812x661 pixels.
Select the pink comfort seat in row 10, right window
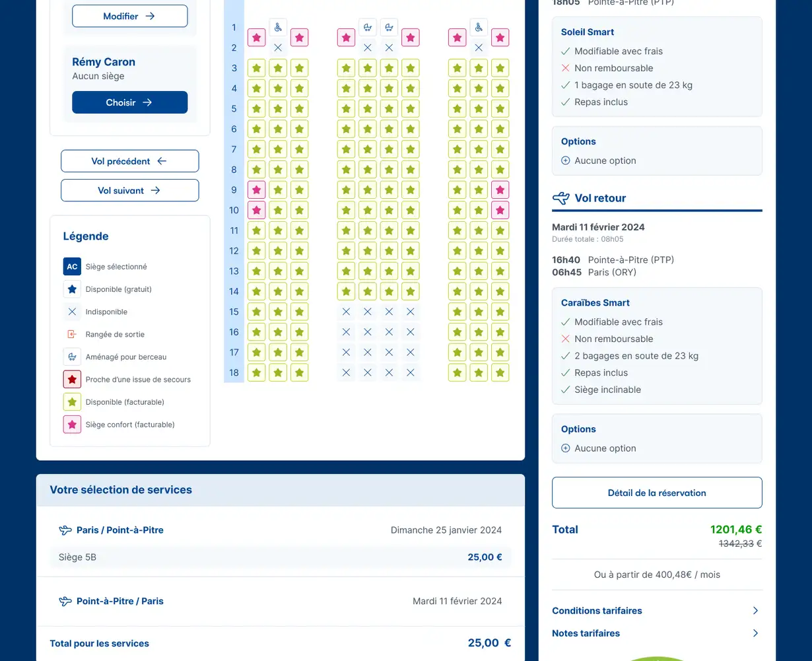(x=500, y=211)
